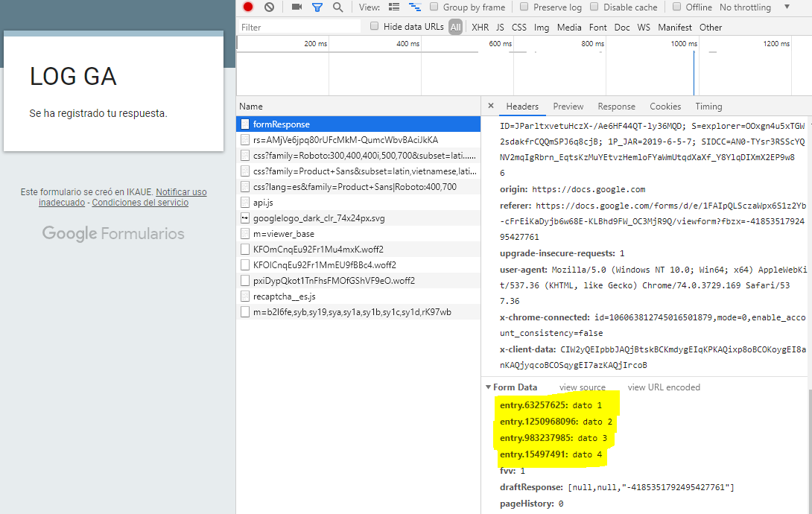Filter requests by Font

[597, 28]
